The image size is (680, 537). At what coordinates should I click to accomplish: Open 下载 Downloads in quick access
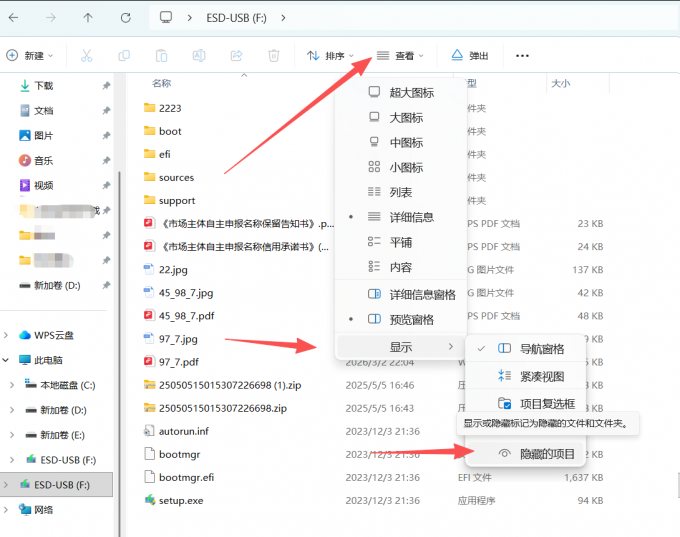coord(43,86)
